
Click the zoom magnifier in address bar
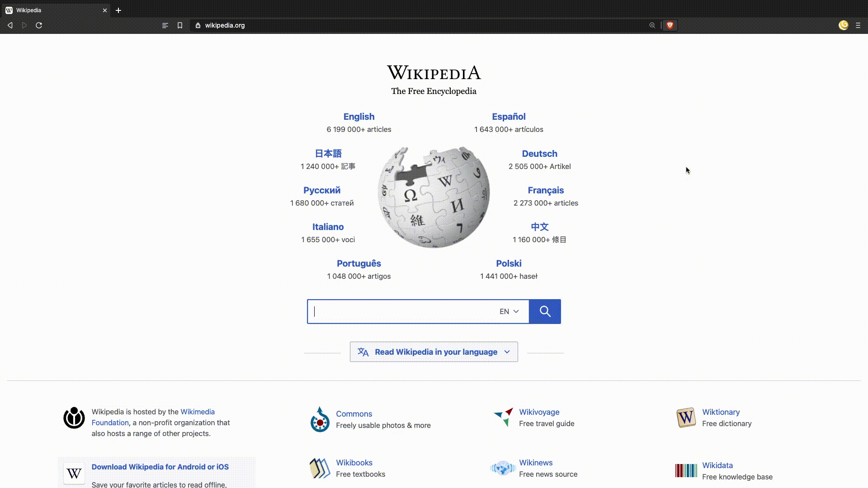tap(652, 25)
